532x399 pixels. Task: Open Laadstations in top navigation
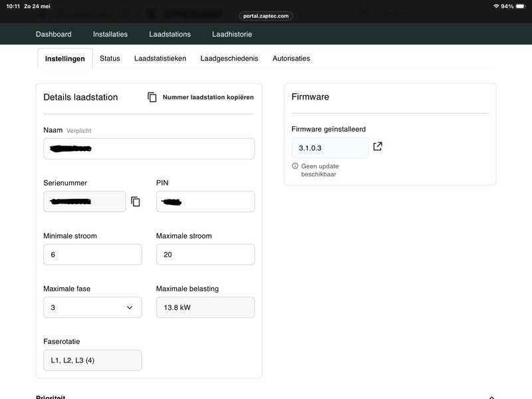tap(170, 35)
